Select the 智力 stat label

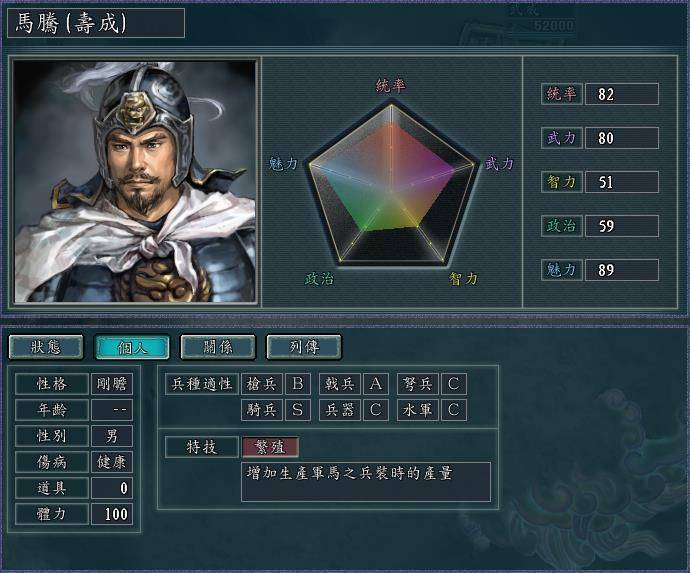pos(562,182)
